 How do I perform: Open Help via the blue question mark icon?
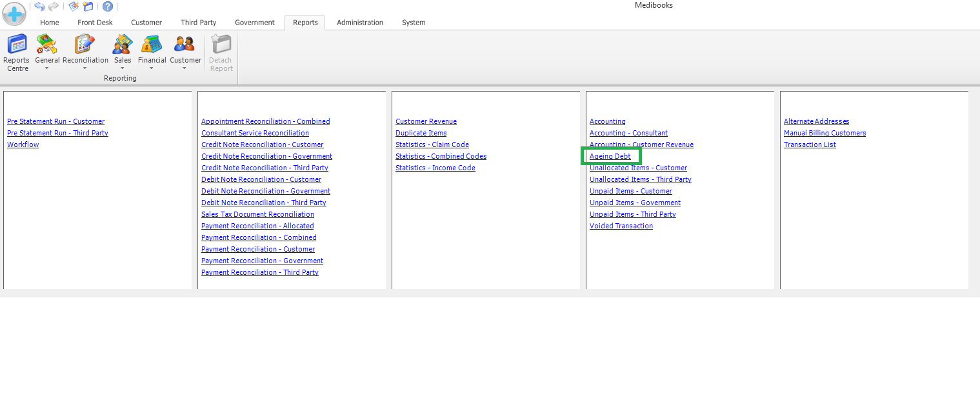point(108,6)
